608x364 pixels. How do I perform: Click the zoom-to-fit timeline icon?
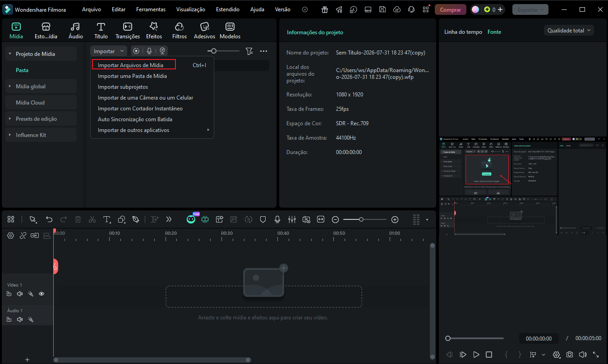click(x=321, y=219)
